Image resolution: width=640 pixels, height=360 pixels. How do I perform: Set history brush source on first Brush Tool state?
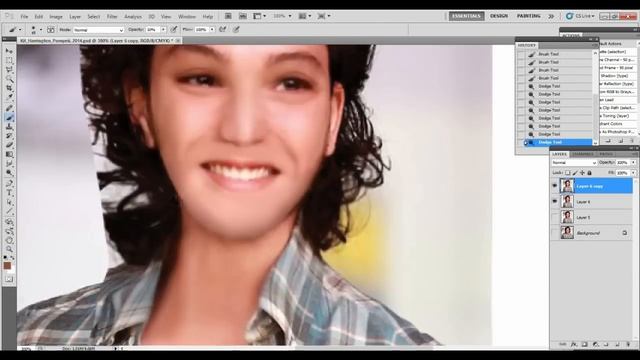520,54
